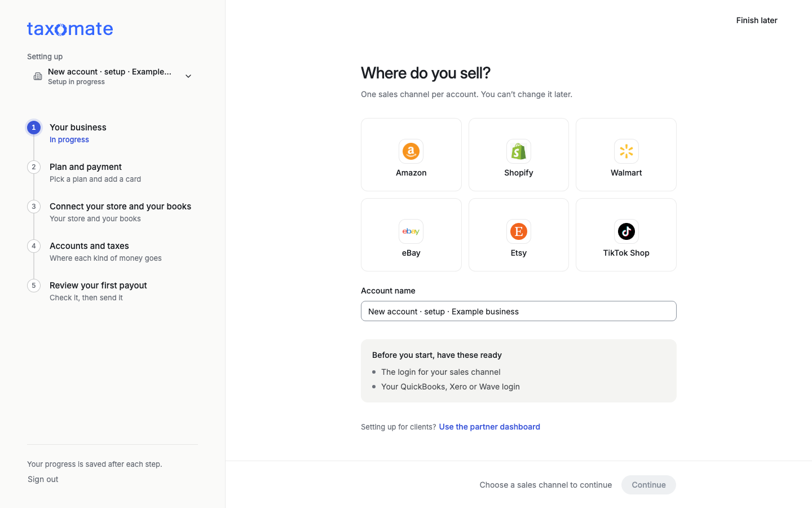The width and height of the screenshot is (812, 508).
Task: Open Review your first payout step
Action: (x=98, y=286)
